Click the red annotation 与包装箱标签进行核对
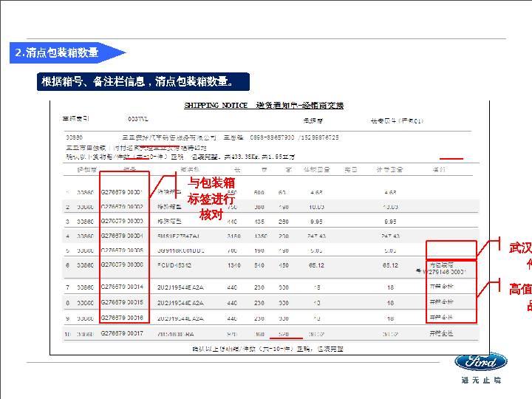This screenshot has width=532, height=399. coord(211,198)
